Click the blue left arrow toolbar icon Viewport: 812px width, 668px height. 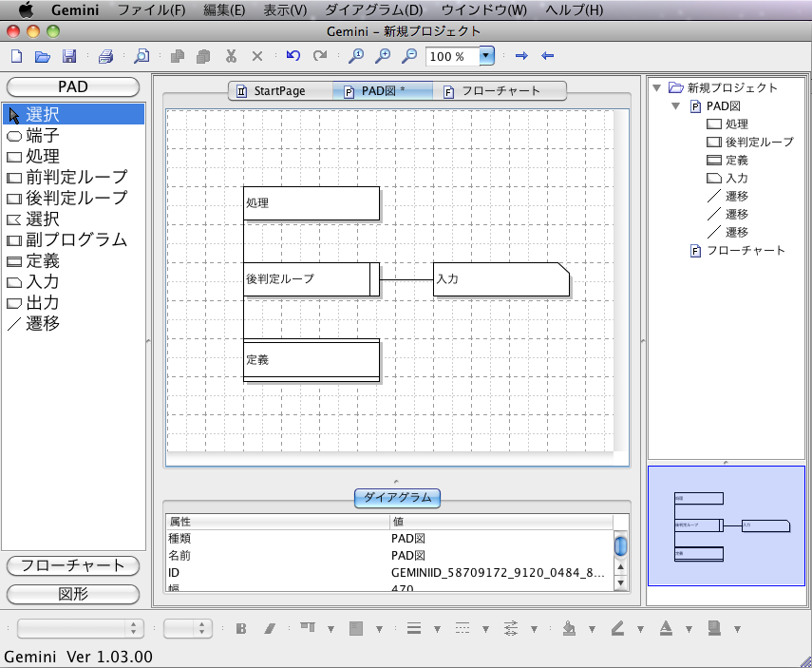pyautogui.click(x=547, y=55)
